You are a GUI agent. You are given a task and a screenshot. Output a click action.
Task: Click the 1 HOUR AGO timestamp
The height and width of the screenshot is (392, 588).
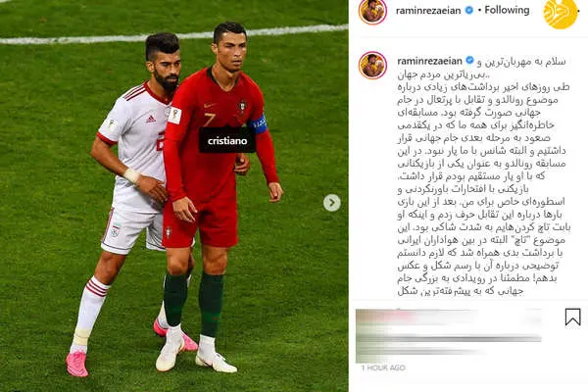(x=383, y=367)
